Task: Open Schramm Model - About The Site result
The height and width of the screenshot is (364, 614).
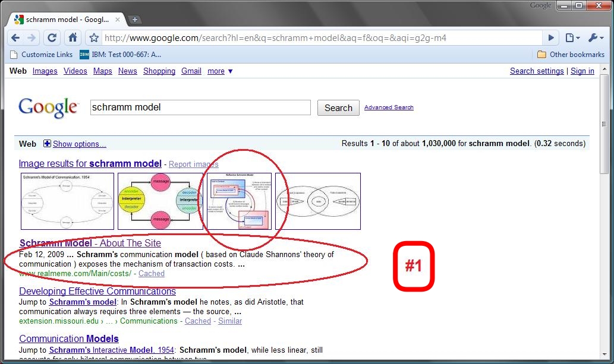Action: (x=90, y=243)
